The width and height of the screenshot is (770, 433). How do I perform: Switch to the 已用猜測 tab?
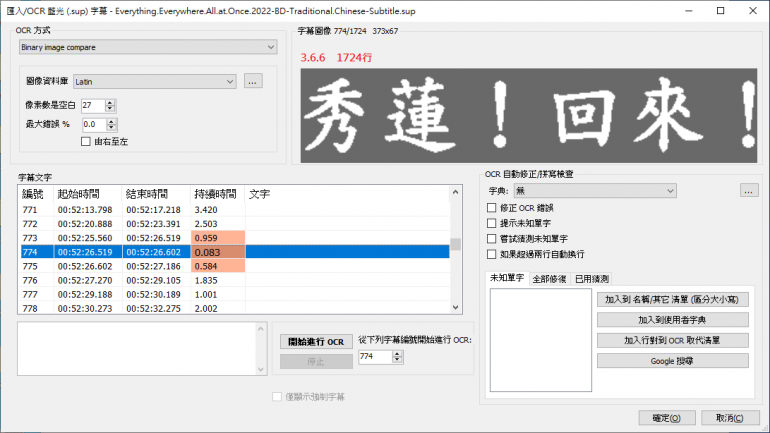click(x=592, y=279)
